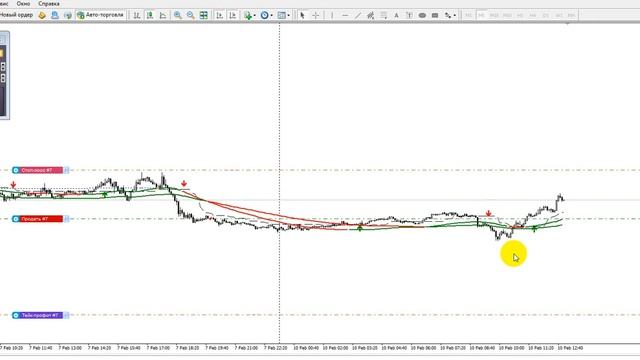Click the clock periods icon
Image resolution: width=640 pixels, height=360 pixels.
tap(264, 15)
